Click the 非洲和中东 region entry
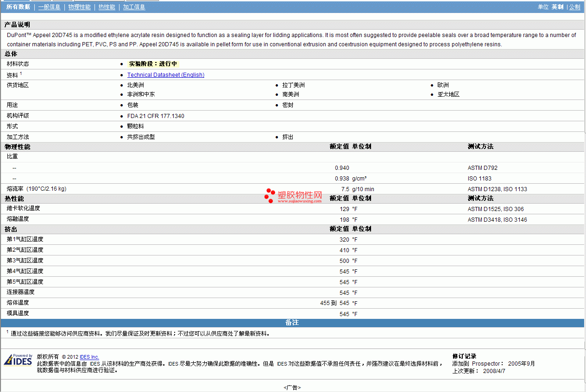 pyautogui.click(x=141, y=94)
